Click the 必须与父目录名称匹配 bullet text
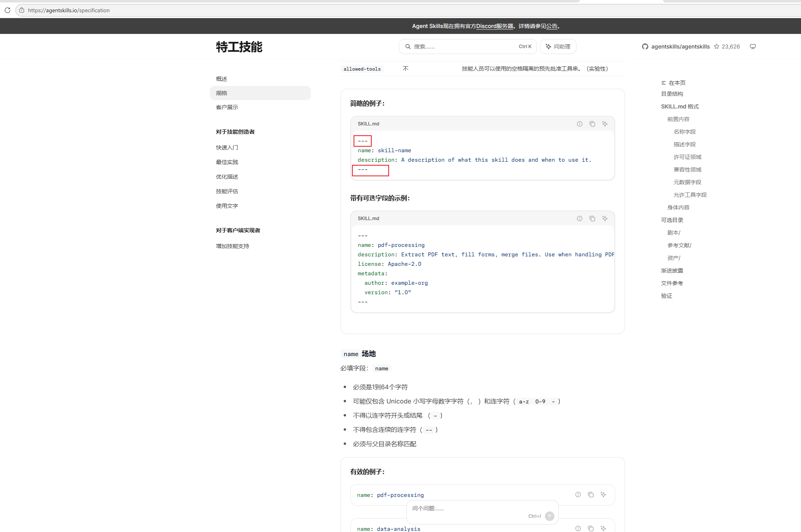Viewport: 801px width, 532px height. point(385,444)
